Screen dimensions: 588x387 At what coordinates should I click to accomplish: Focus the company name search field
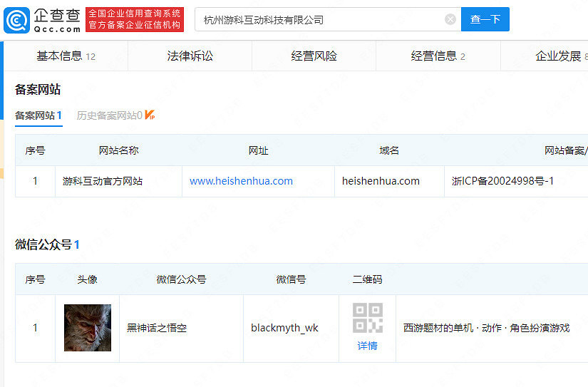(x=321, y=19)
